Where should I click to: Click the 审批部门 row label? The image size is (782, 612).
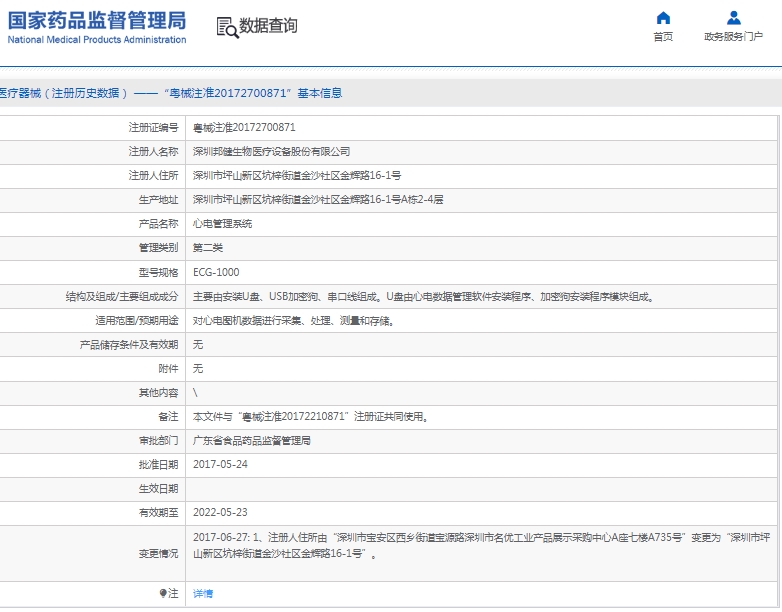(x=158, y=440)
